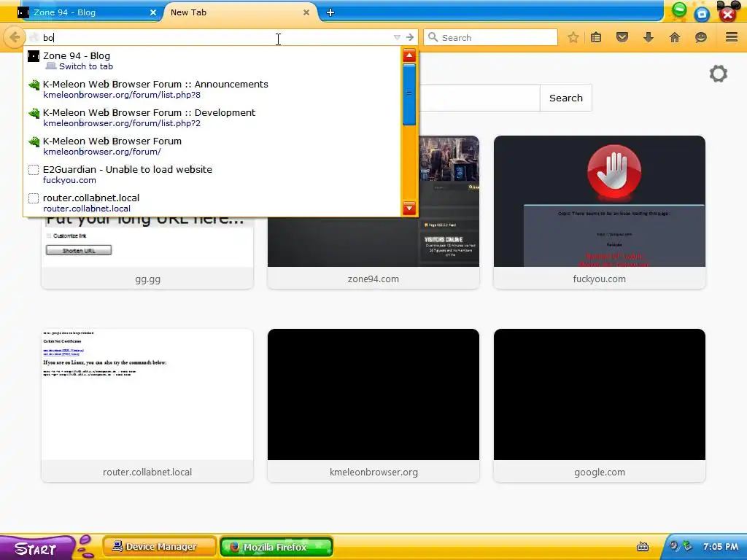Click the Go arrow in the address bar

[x=410, y=37]
